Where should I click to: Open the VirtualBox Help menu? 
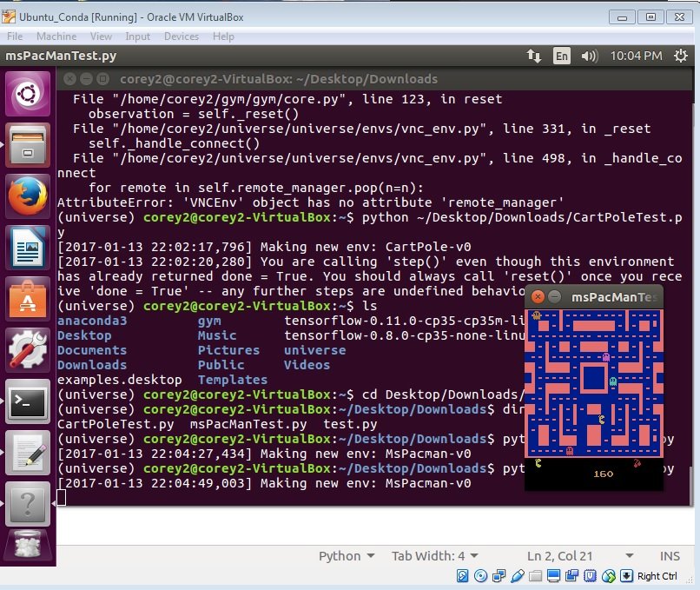223,36
